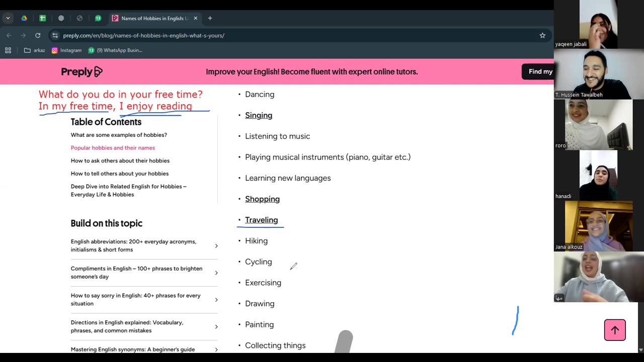Open Mastering English synonyms guide
Image resolution: width=644 pixels, height=362 pixels.
pos(133,349)
